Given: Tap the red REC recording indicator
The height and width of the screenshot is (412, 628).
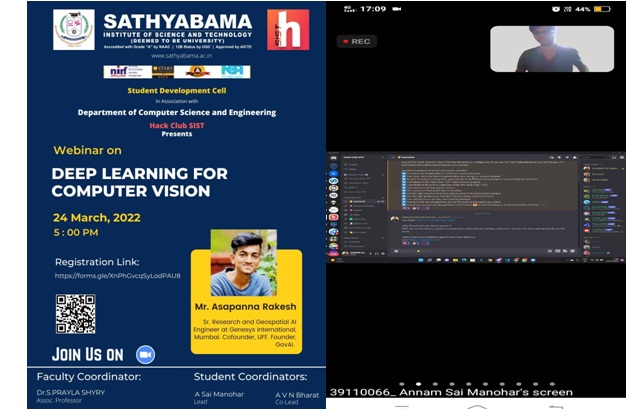Looking at the screenshot, I should click(x=356, y=41).
